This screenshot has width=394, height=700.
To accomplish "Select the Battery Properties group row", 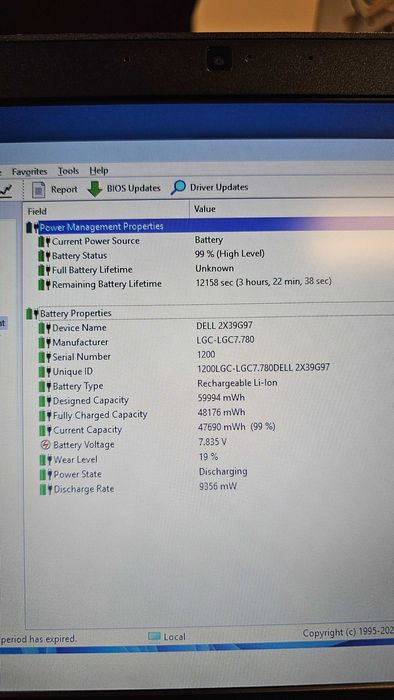I will pos(210,313).
